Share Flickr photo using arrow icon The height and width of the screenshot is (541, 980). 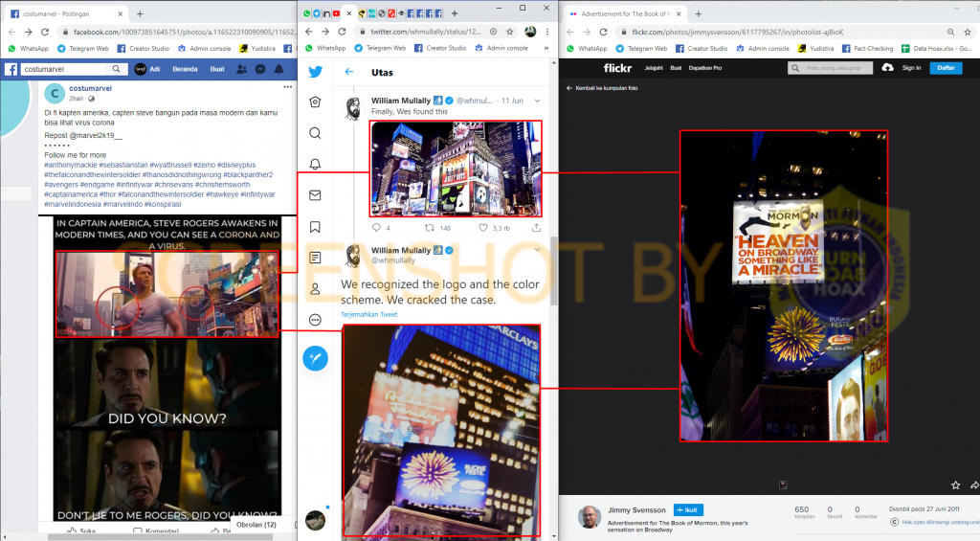point(973,485)
